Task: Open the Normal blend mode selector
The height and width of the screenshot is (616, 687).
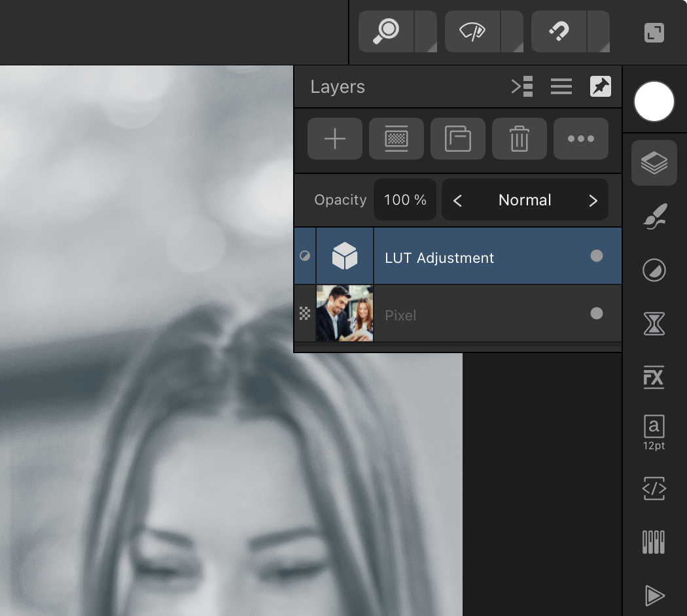Action: click(525, 199)
